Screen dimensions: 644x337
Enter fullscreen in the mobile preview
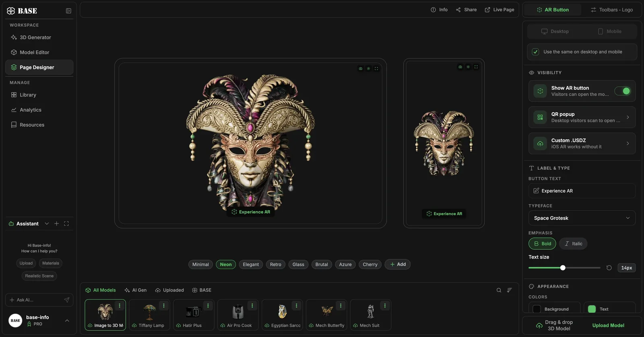[476, 67]
